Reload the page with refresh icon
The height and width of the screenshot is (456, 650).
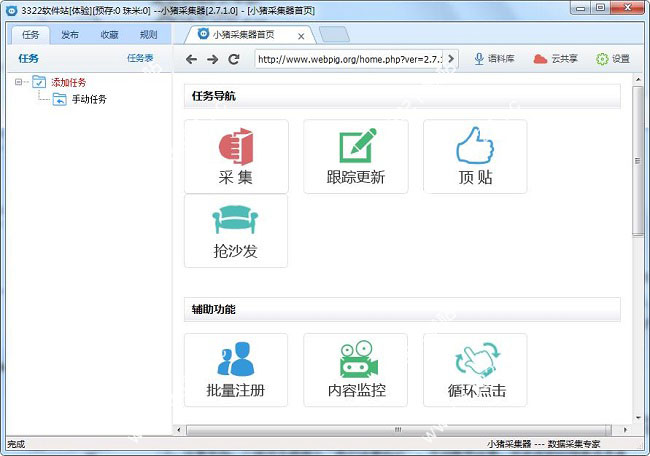click(x=234, y=59)
